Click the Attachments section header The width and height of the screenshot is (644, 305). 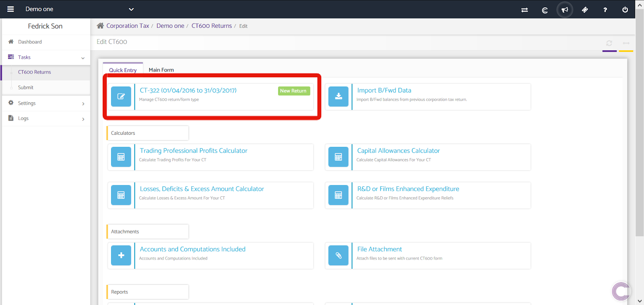tap(148, 232)
